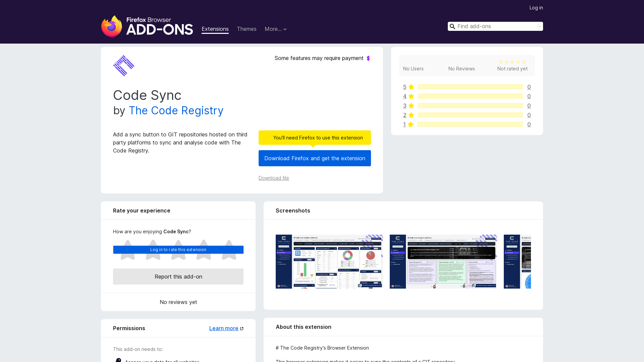
Task: Click the 4-star review count 0
Action: [529, 96]
